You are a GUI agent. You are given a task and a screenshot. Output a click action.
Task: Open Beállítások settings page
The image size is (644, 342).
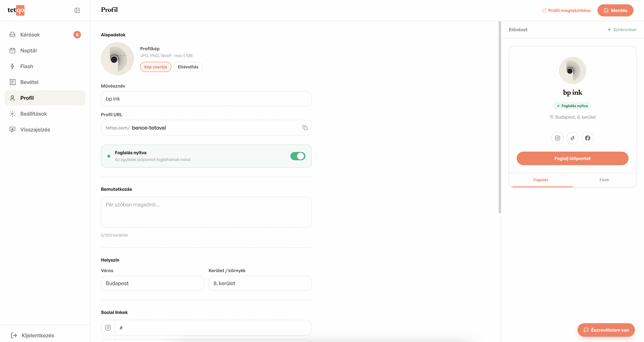[x=34, y=114]
